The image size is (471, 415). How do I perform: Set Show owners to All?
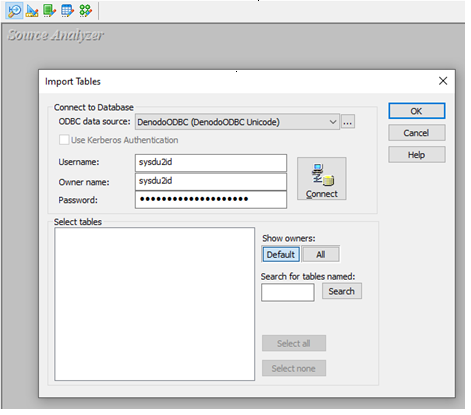(x=321, y=254)
